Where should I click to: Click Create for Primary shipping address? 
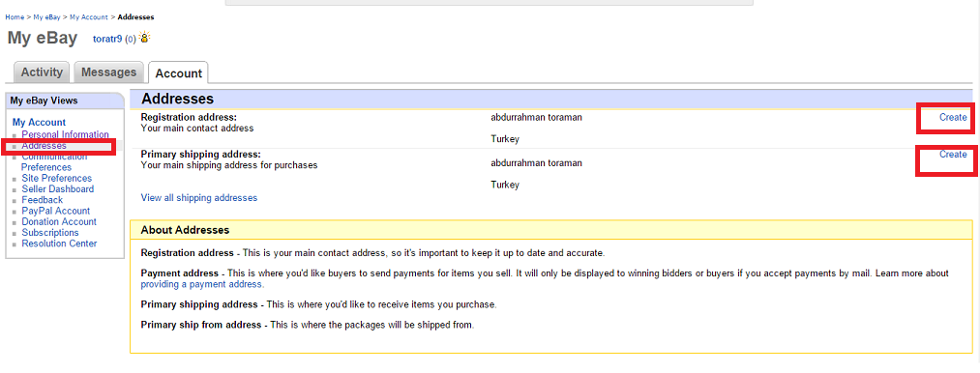[x=953, y=155]
